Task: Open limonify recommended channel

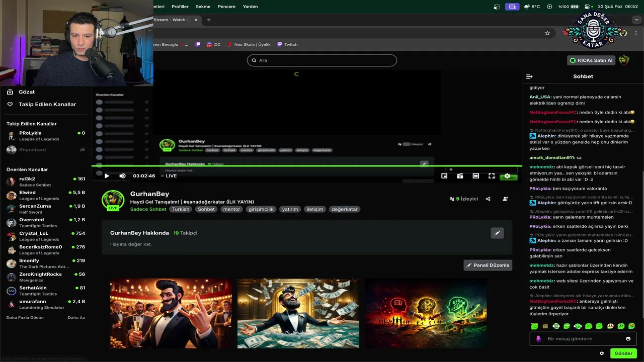Action: coord(45,263)
